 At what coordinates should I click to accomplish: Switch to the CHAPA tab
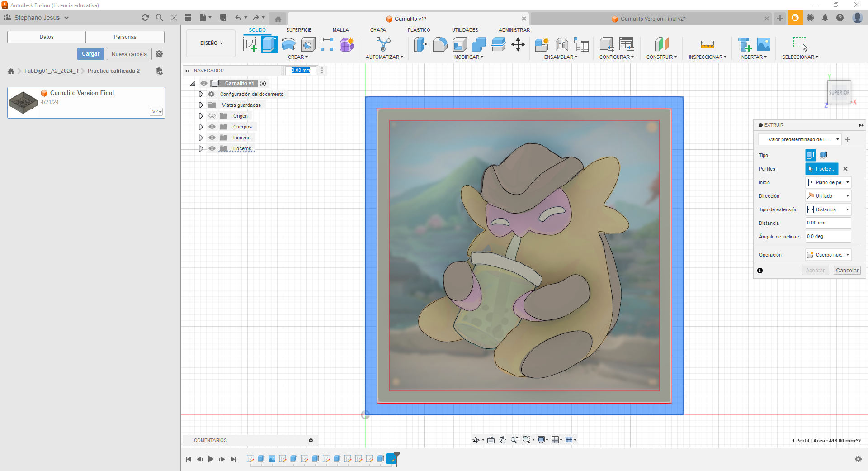[x=378, y=30]
